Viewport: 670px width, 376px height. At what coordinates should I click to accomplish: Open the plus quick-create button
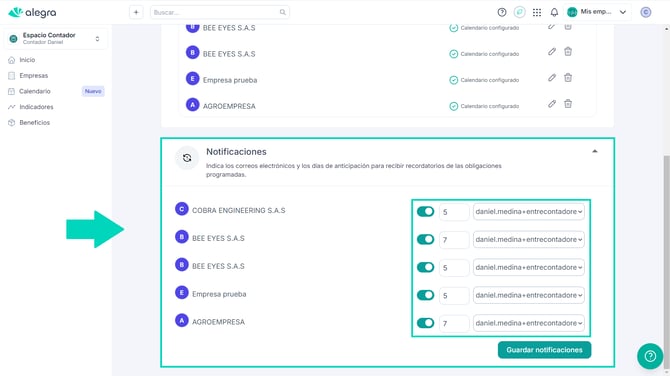coord(136,12)
